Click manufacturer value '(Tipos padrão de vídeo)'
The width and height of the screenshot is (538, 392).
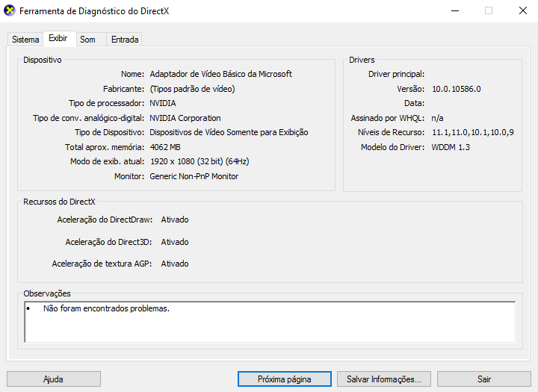192,89
